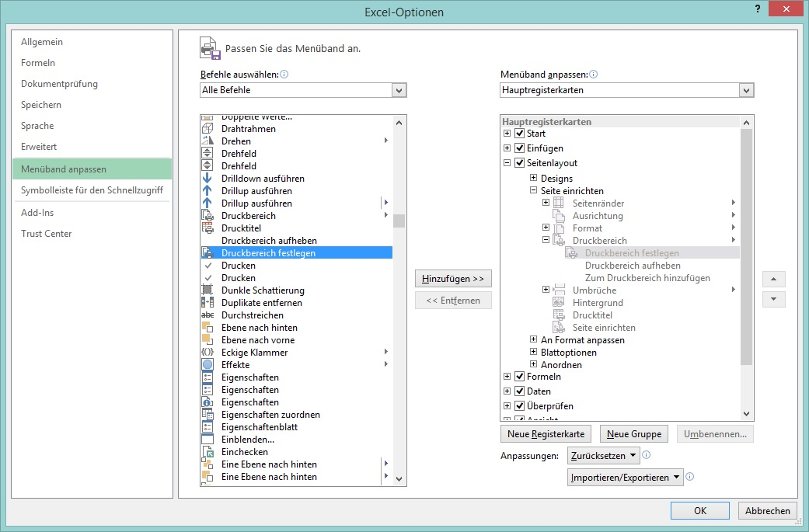Click the ribbon tree scrollbar thumb

point(746,246)
